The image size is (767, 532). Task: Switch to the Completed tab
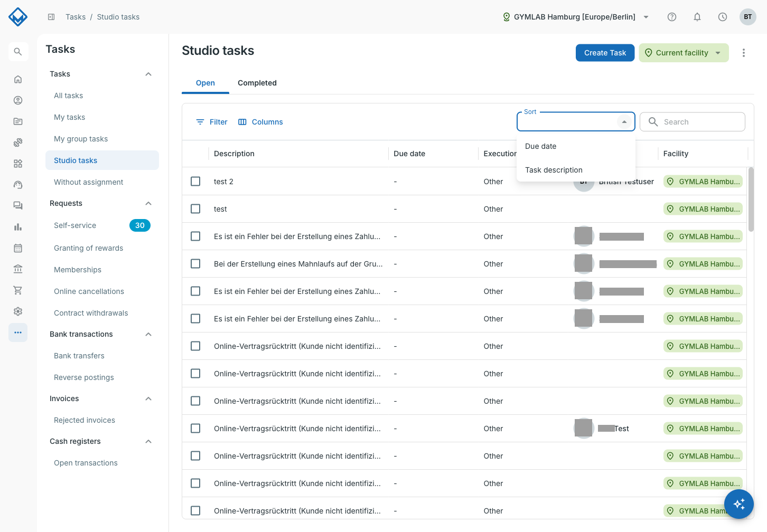(x=257, y=83)
